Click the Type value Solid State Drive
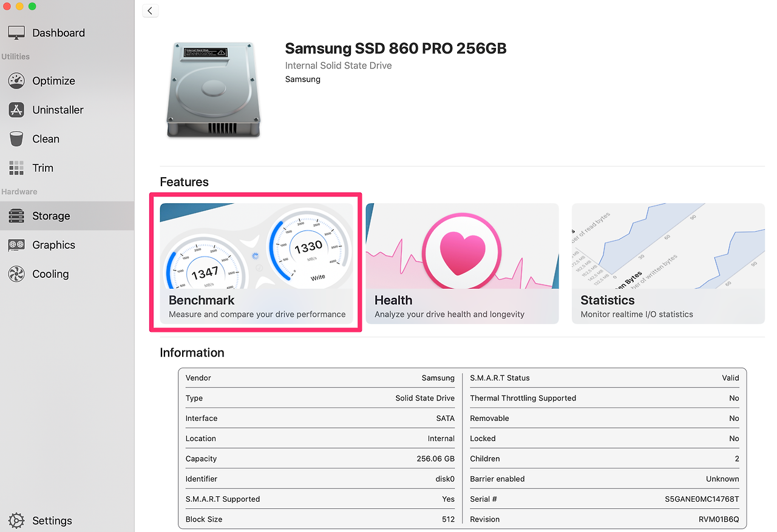This screenshot has height=532, width=777. click(425, 398)
